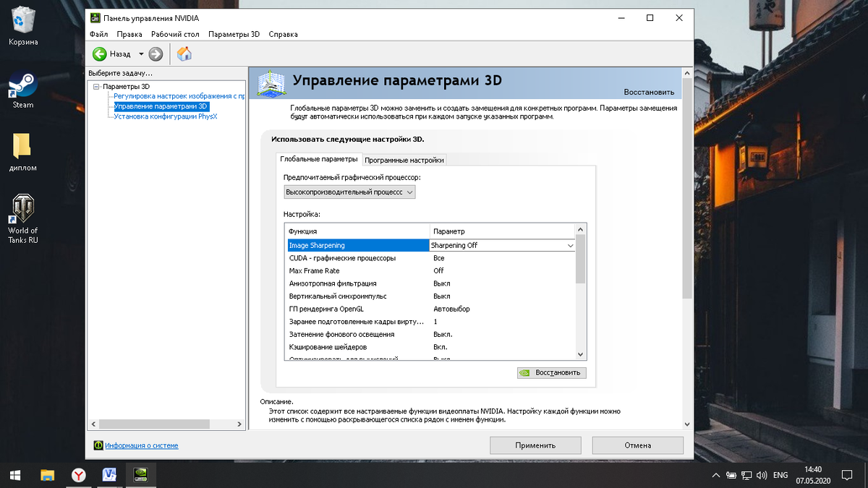The height and width of the screenshot is (488, 868).
Task: Open the Корзина recycle bin
Action: pyautogui.click(x=23, y=20)
